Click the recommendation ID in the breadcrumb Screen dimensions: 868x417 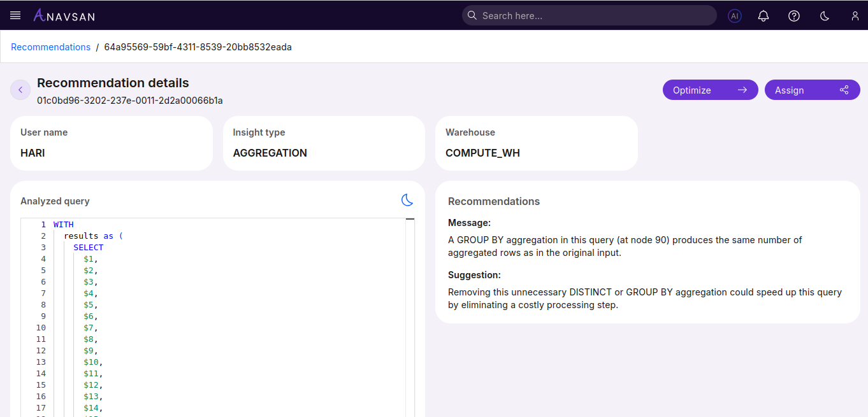pos(198,46)
